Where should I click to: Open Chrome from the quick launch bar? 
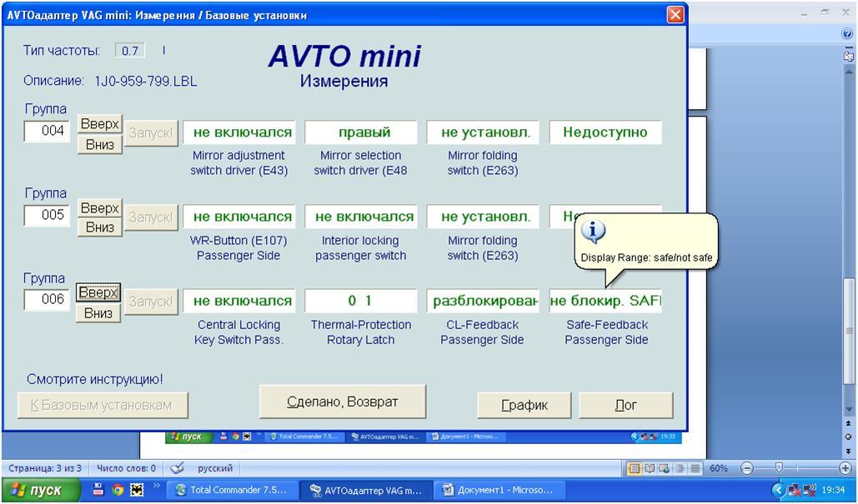click(119, 490)
